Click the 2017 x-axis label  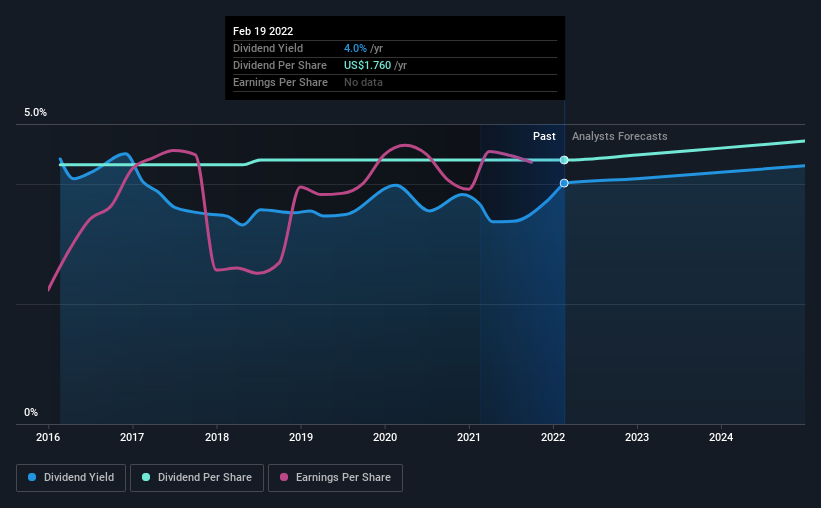pos(132,437)
